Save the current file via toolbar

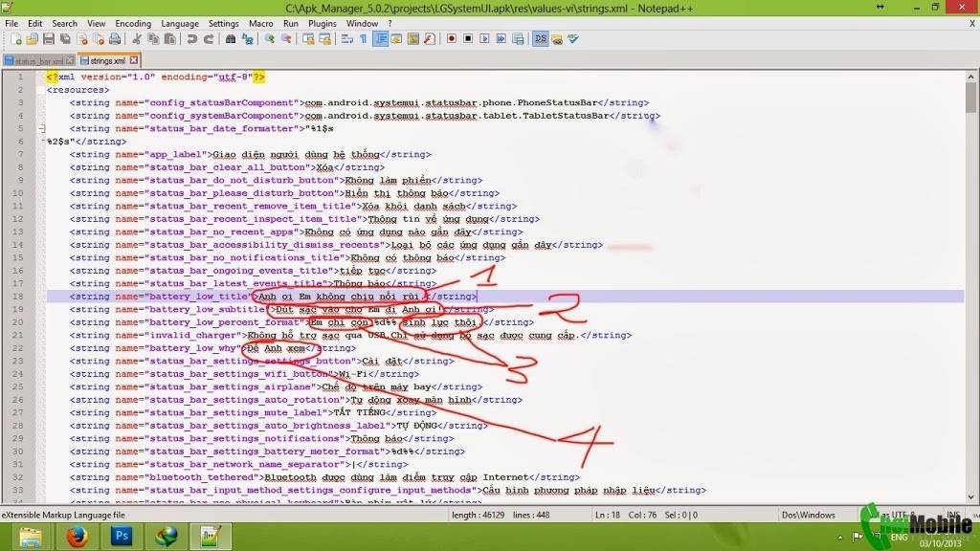[48, 39]
